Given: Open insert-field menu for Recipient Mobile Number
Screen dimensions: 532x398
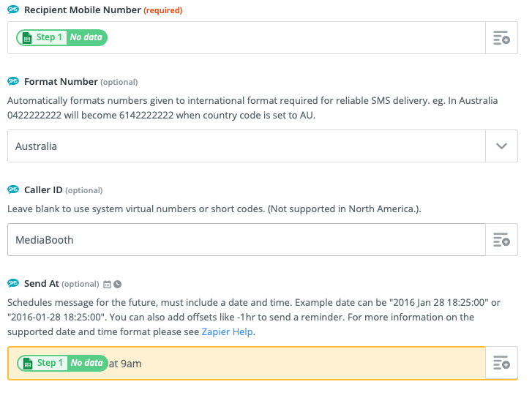Looking at the screenshot, I should pos(501,38).
